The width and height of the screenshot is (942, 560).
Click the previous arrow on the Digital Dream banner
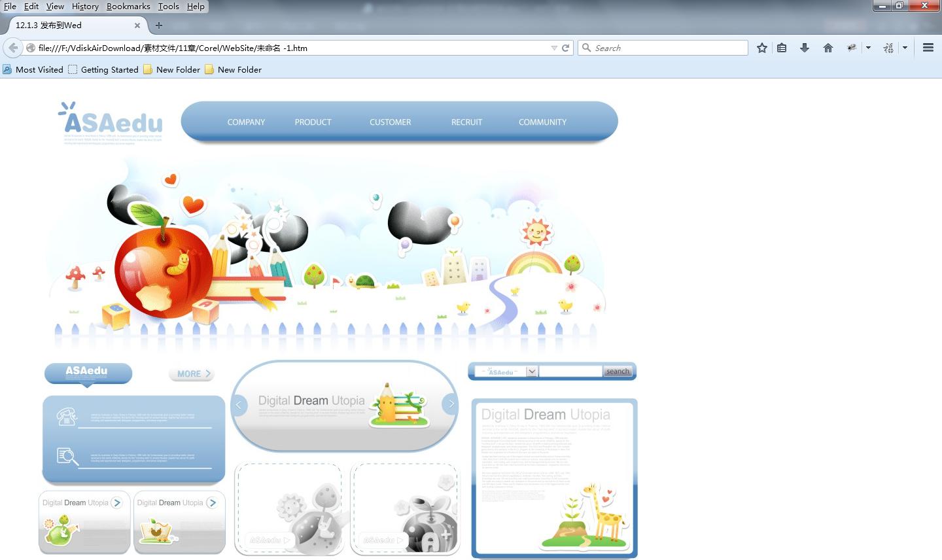(x=239, y=405)
